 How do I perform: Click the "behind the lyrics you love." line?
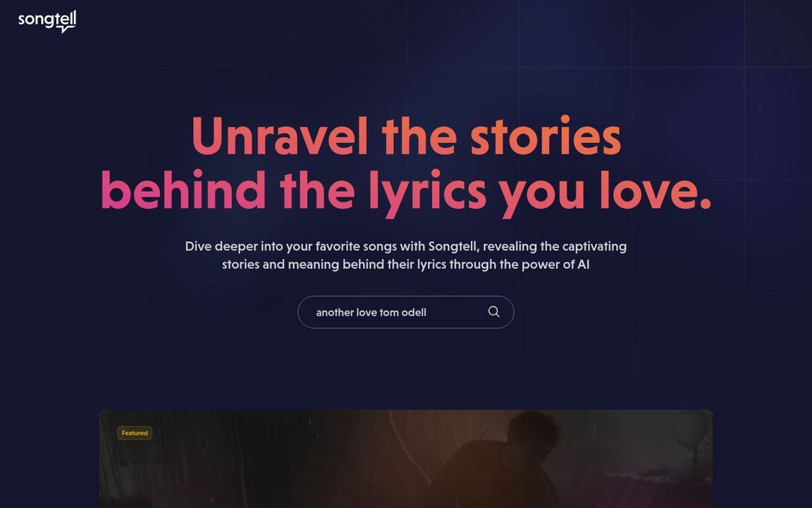coord(406,191)
